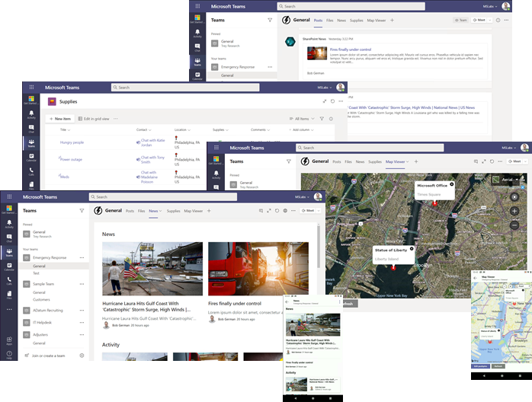Open Files in the front News window sidebar
Viewport: 532px width, 402px height.
9,295
